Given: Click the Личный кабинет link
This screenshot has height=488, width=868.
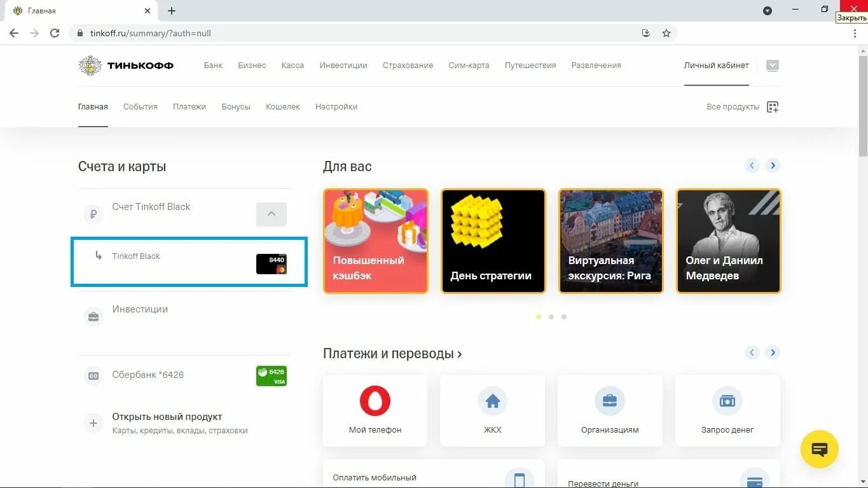Looking at the screenshot, I should (717, 66).
